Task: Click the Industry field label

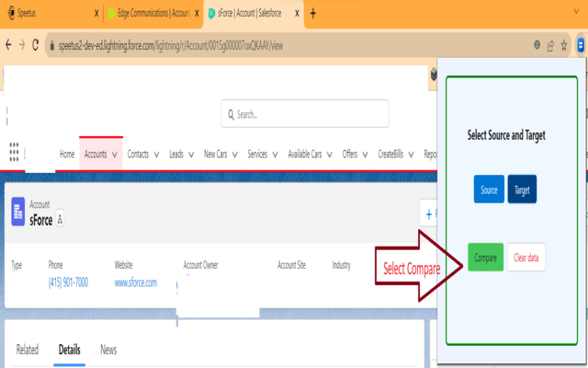Action: click(341, 265)
